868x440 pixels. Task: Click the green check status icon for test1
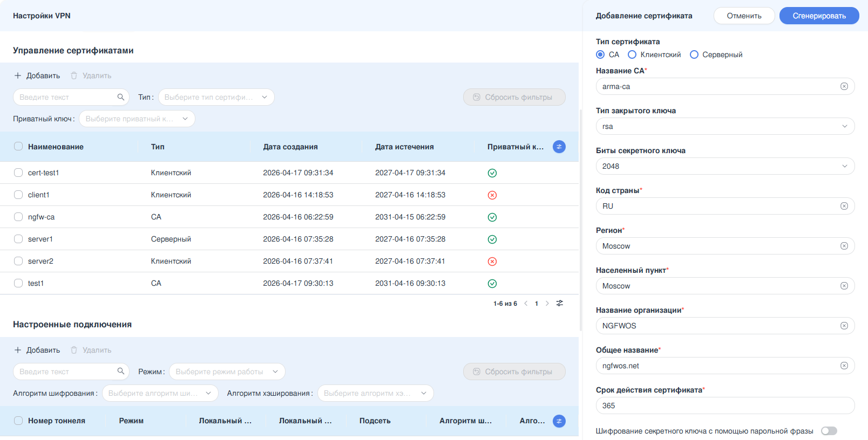pos(492,284)
